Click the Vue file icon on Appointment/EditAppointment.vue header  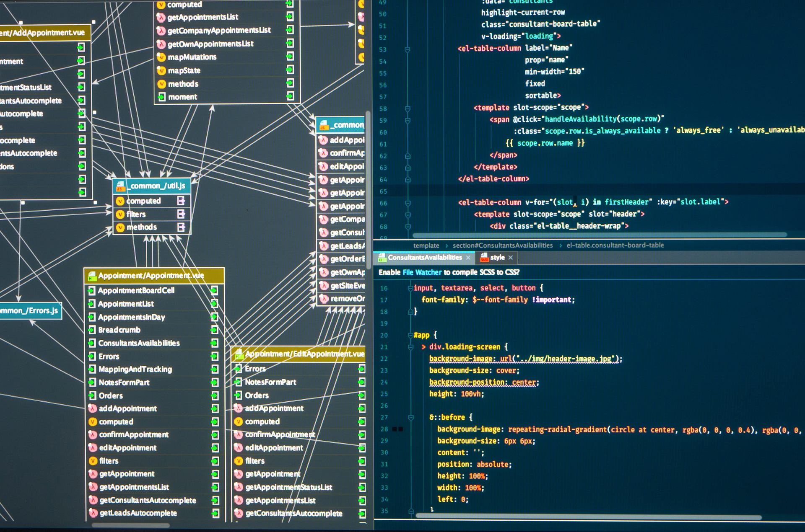pyautogui.click(x=239, y=354)
